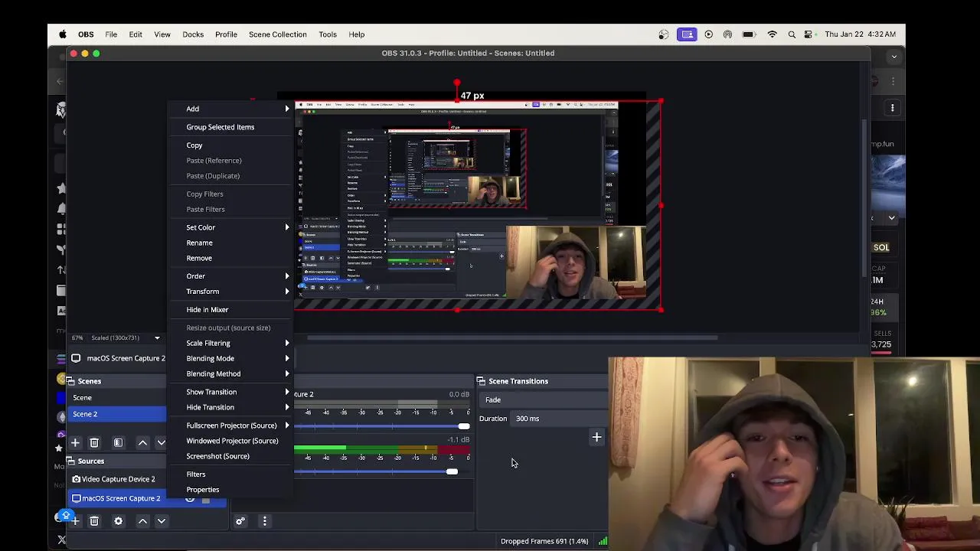980x551 pixels.
Task: Open scene filters icon in Scenes toolbar
Action: click(x=118, y=443)
